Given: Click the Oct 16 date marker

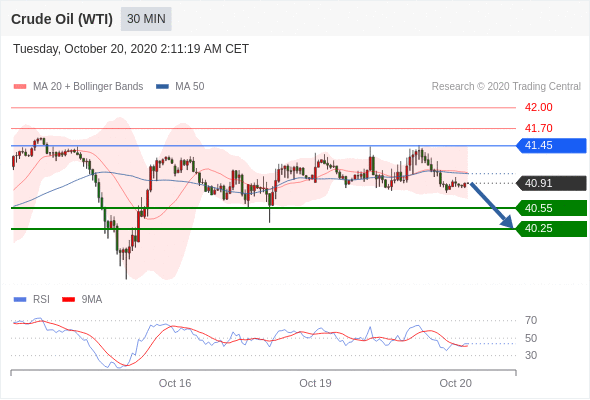Looking at the screenshot, I should [x=175, y=383].
